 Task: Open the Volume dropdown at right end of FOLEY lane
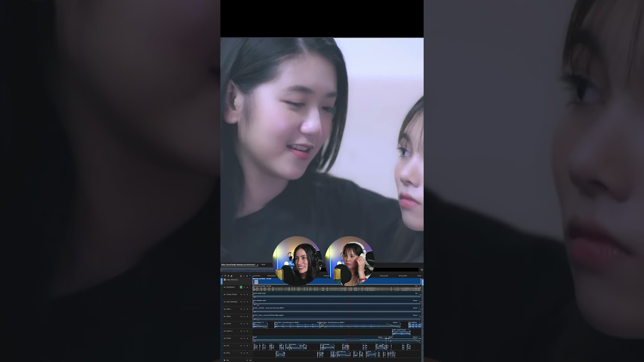[x=416, y=337]
